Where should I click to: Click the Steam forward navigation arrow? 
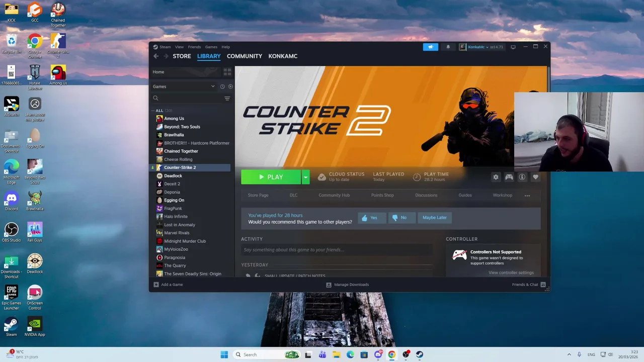tap(166, 56)
